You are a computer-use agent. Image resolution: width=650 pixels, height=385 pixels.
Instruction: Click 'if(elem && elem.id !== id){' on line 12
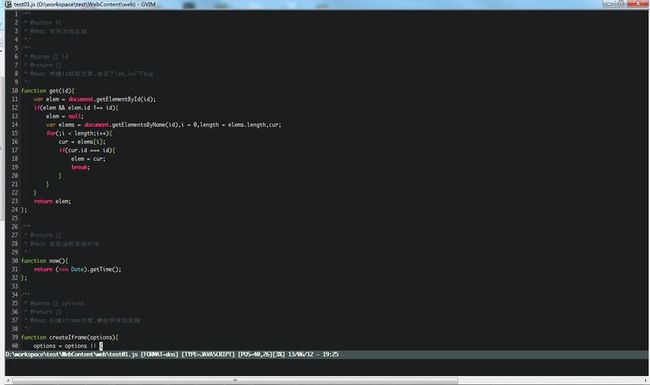pos(76,108)
